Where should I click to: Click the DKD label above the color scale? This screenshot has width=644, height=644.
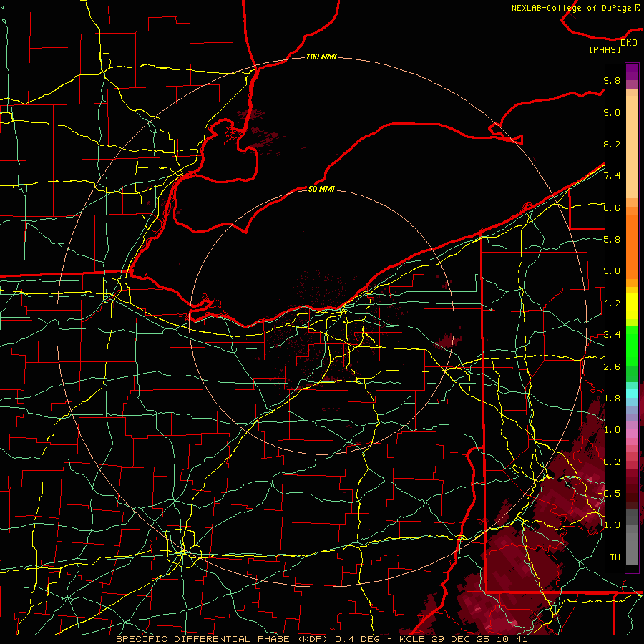629,43
